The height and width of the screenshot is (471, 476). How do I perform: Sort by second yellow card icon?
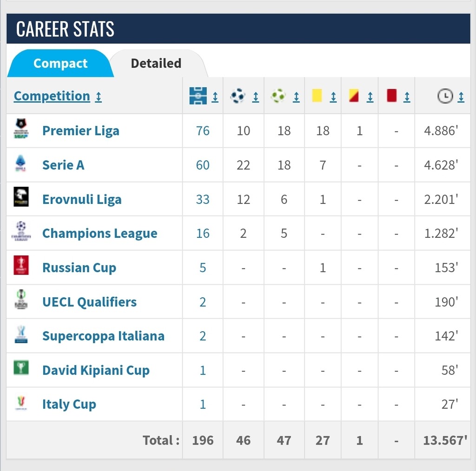[354, 96]
